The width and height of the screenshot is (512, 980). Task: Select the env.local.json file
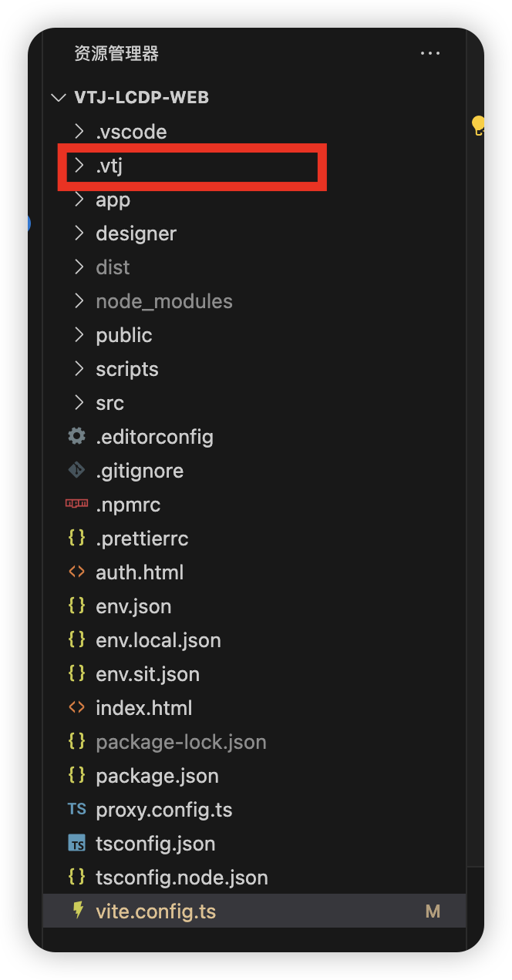pyautogui.click(x=158, y=640)
